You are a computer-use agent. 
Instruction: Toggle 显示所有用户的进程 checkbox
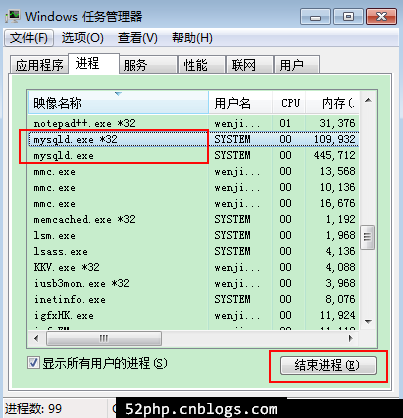[33, 363]
